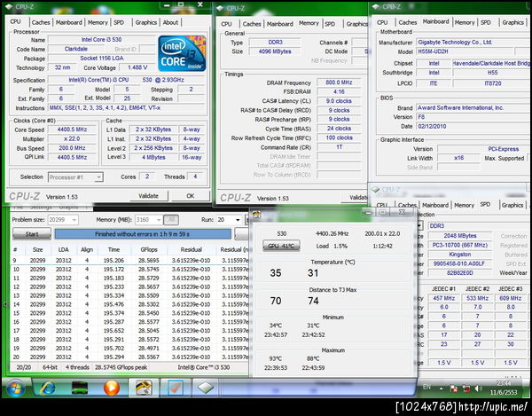Open Graphics tab in first CPU-Z window
The height and width of the screenshot is (416, 532).
(146, 22)
